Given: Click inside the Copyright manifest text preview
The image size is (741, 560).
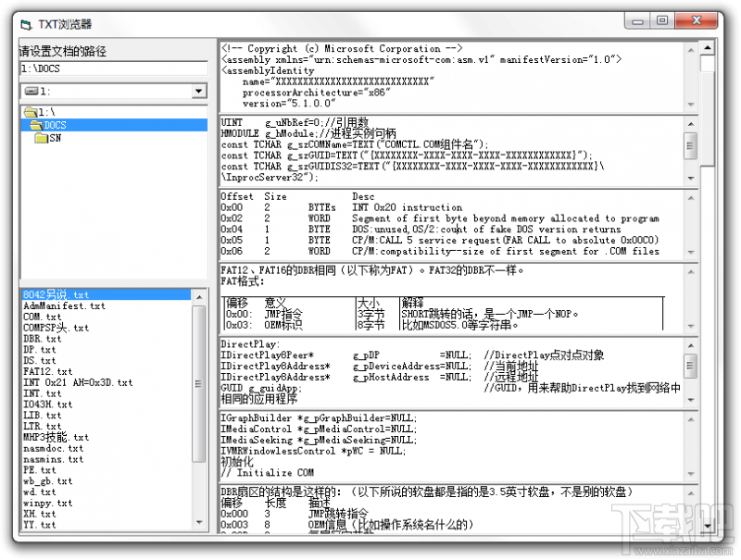Looking at the screenshot, I should (452, 77).
